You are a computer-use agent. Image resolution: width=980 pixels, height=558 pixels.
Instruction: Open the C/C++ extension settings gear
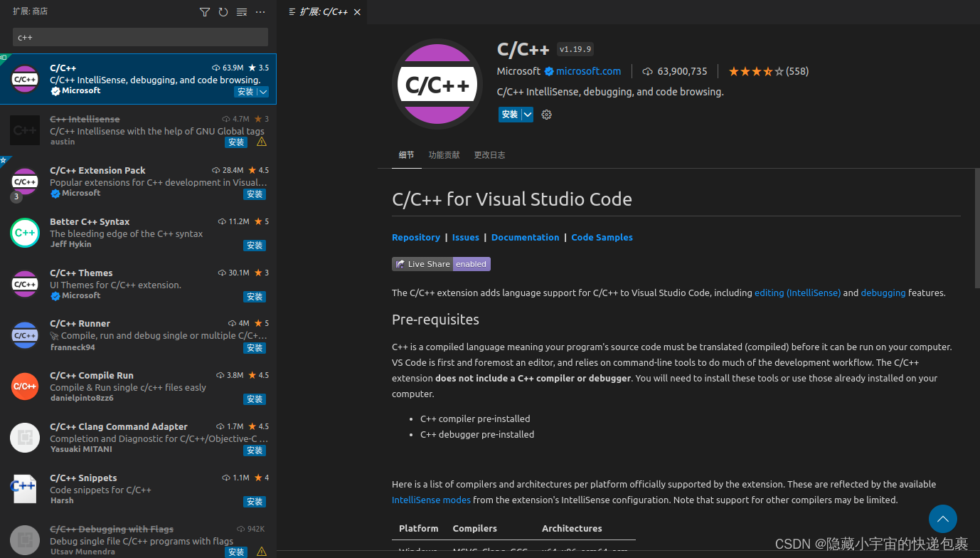coord(546,115)
